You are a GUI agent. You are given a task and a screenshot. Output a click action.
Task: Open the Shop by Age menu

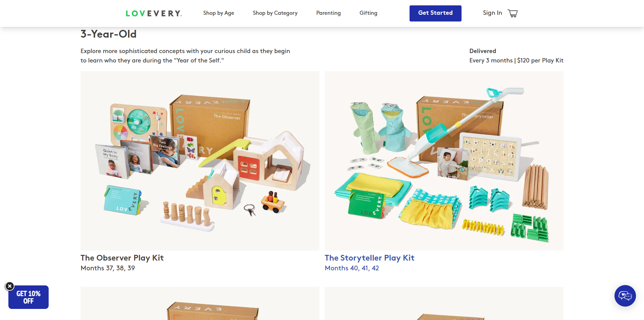click(x=219, y=13)
